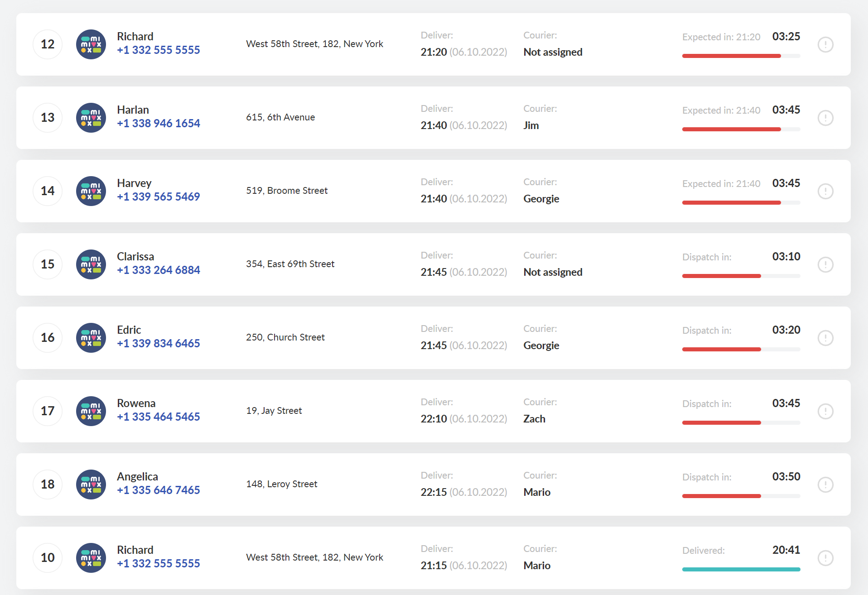Click the order number 13 circle
Screen dimensions: 868x595
[48, 118]
